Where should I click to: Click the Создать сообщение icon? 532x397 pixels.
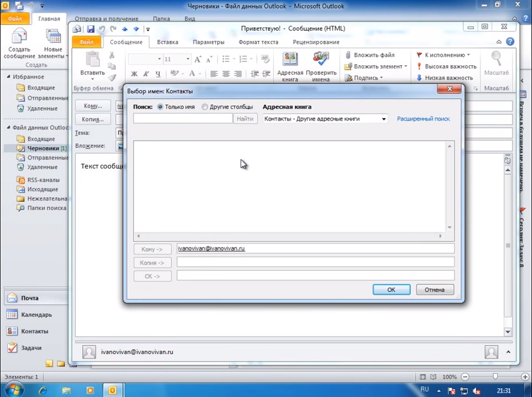(20, 39)
